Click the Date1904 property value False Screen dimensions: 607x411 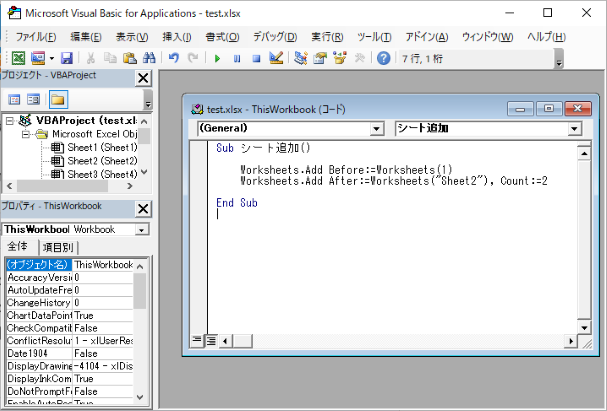pyautogui.click(x=103, y=354)
